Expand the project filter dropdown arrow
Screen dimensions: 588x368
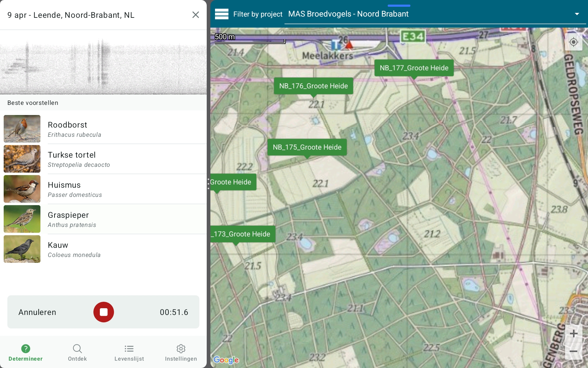[577, 14]
